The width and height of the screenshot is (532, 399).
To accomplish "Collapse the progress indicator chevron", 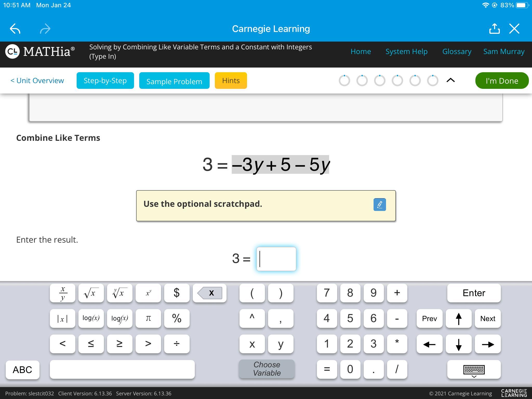I will (x=450, y=81).
